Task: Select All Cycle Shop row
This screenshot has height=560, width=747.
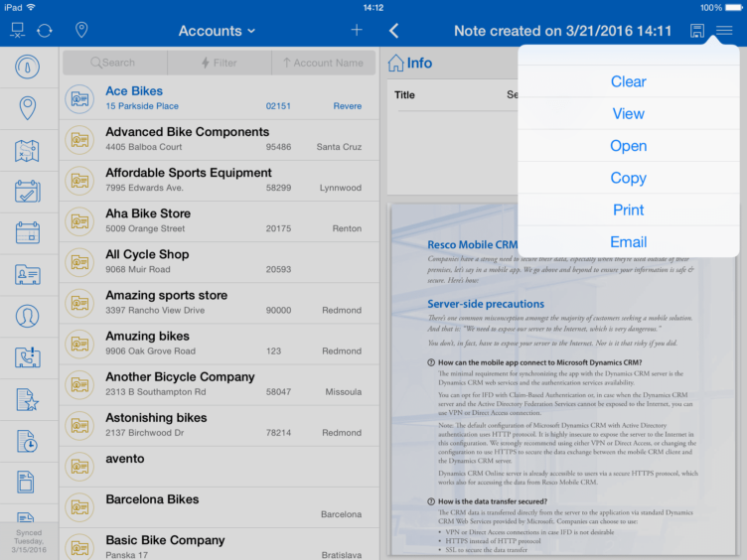Action: click(x=220, y=262)
